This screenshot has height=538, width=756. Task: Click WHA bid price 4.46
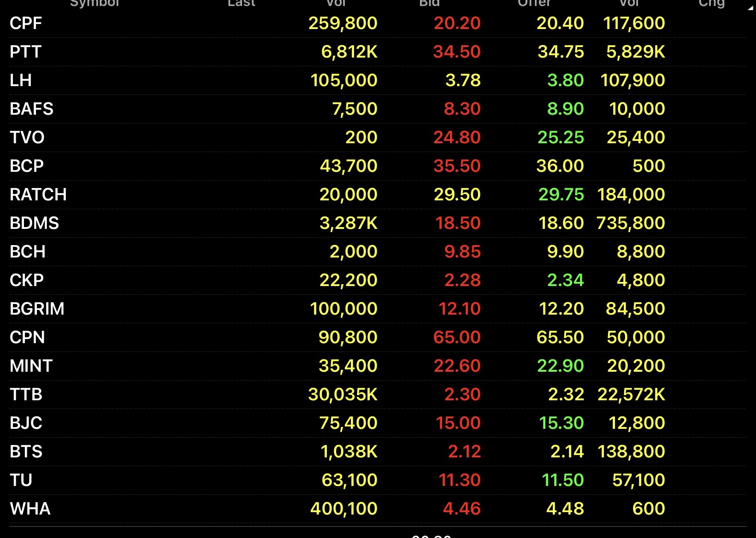462,509
